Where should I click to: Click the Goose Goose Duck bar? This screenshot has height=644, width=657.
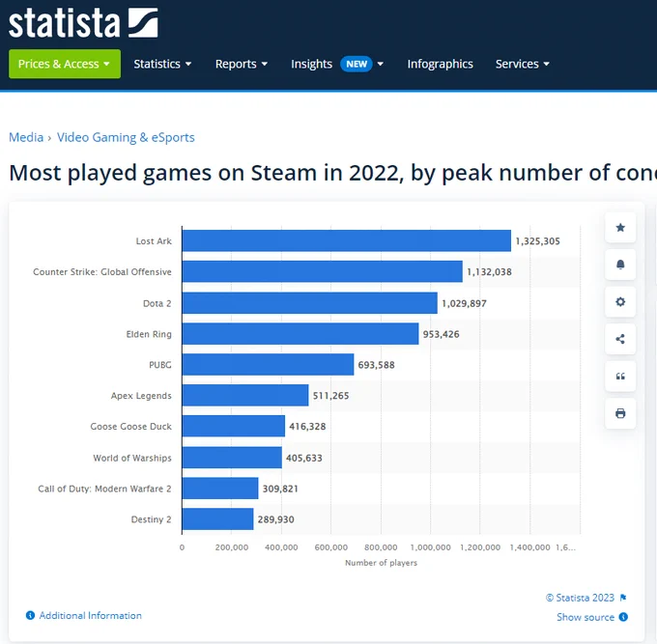click(234, 426)
